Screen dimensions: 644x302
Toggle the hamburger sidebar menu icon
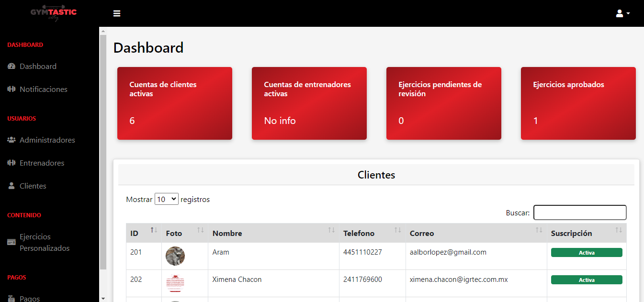pyautogui.click(x=117, y=13)
